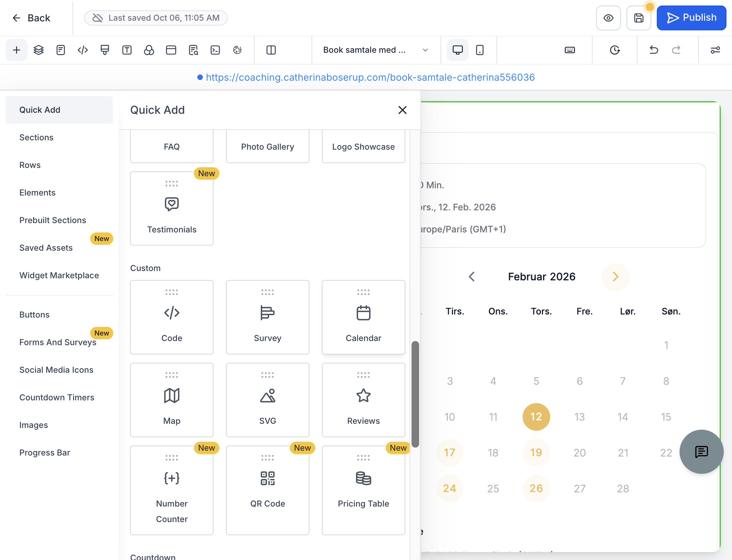The height and width of the screenshot is (560, 732).
Task: Add the Logo Showcase section
Action: click(364, 147)
